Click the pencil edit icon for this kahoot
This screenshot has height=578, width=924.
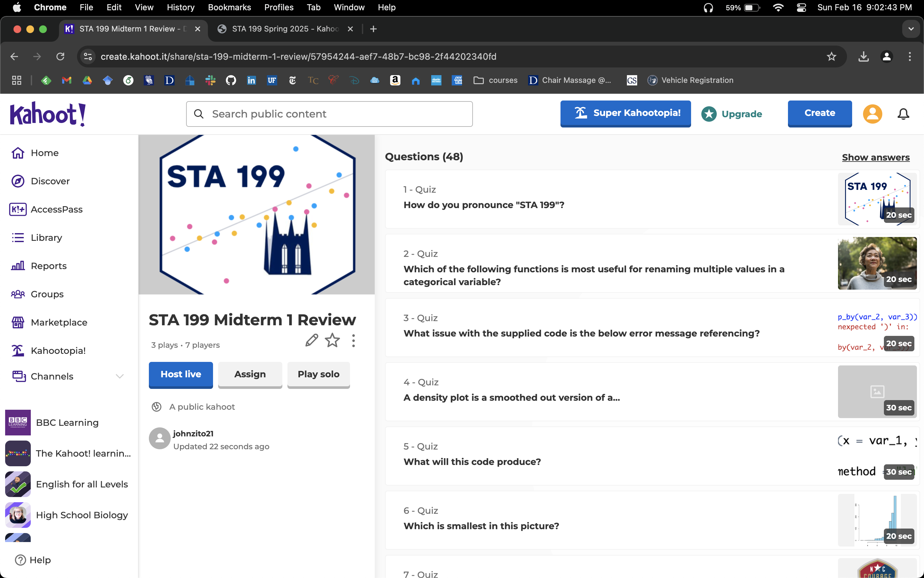point(312,340)
